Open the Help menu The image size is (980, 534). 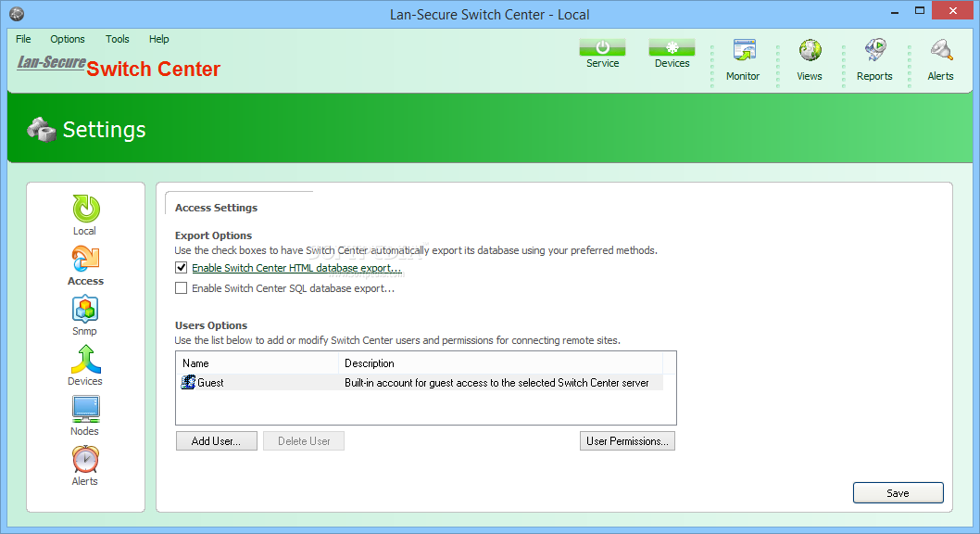click(x=158, y=39)
